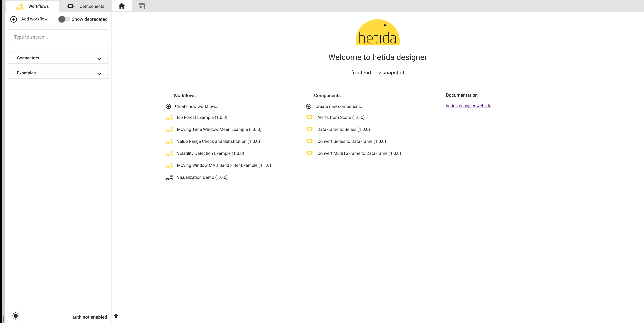Viewport: 644px width, 323px height.
Task: Open the calendar tab icon
Action: (x=142, y=6)
